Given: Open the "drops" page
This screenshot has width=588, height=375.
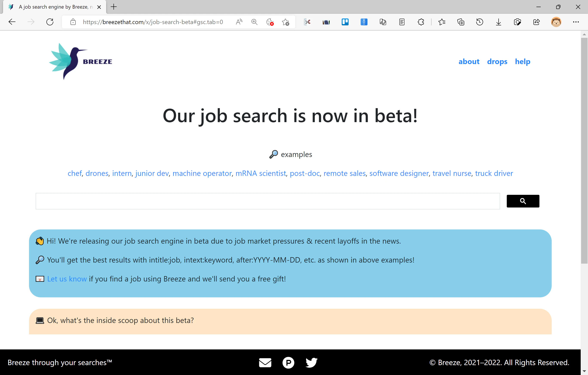Looking at the screenshot, I should 497,61.
